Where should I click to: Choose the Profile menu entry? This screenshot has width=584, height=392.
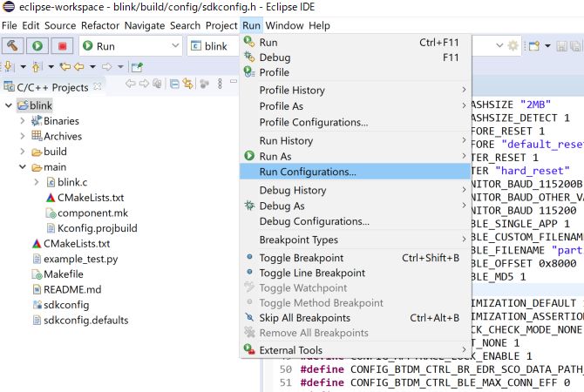click(356, 72)
